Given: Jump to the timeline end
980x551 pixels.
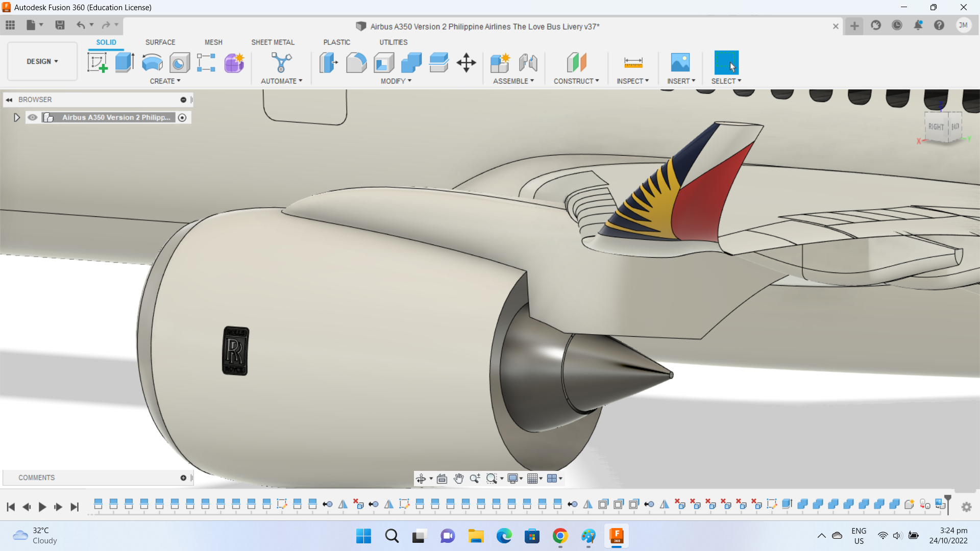Looking at the screenshot, I should [75, 507].
